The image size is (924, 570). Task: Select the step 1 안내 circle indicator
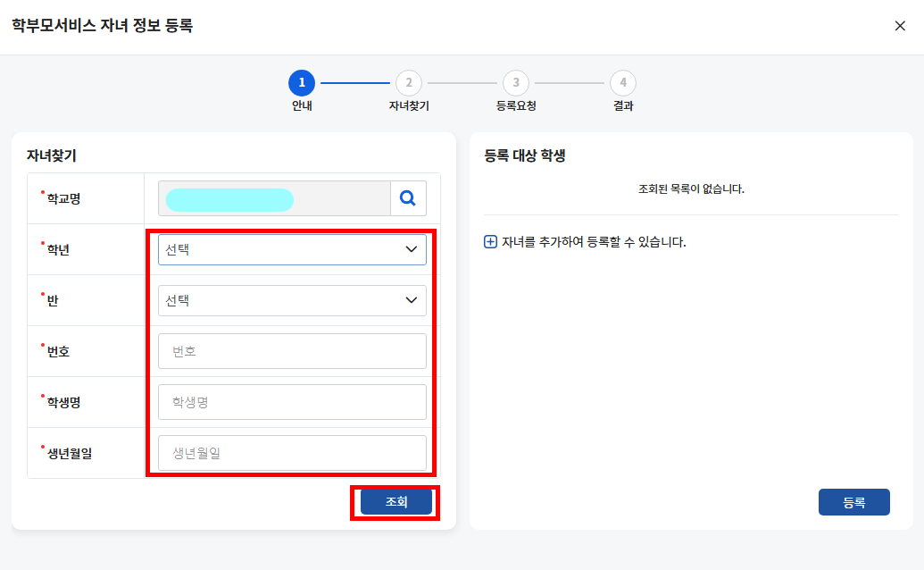(302, 83)
